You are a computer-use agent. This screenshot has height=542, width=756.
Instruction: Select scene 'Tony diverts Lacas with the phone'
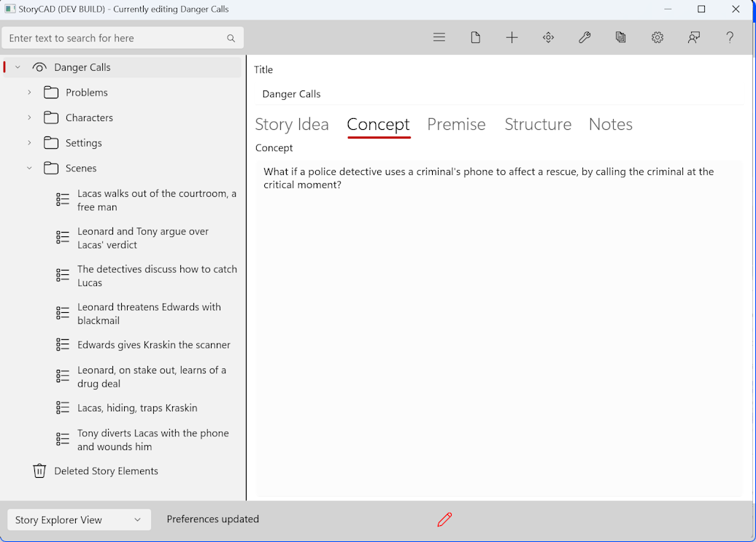pos(153,440)
